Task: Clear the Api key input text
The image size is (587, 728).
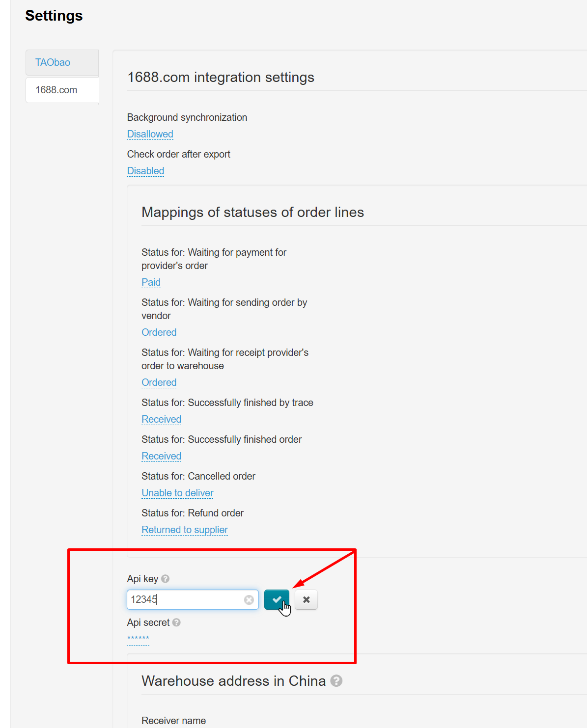Action: (249, 599)
